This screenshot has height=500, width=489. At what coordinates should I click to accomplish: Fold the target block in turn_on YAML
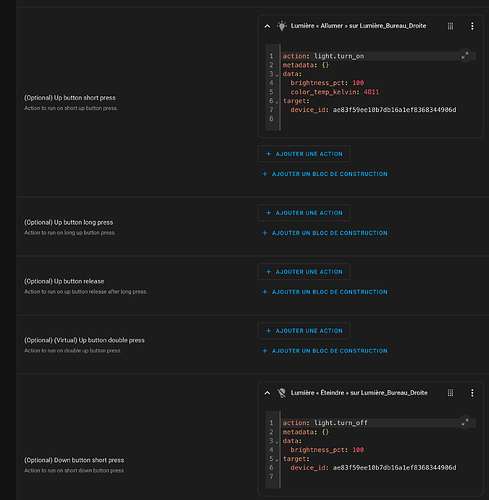click(277, 102)
